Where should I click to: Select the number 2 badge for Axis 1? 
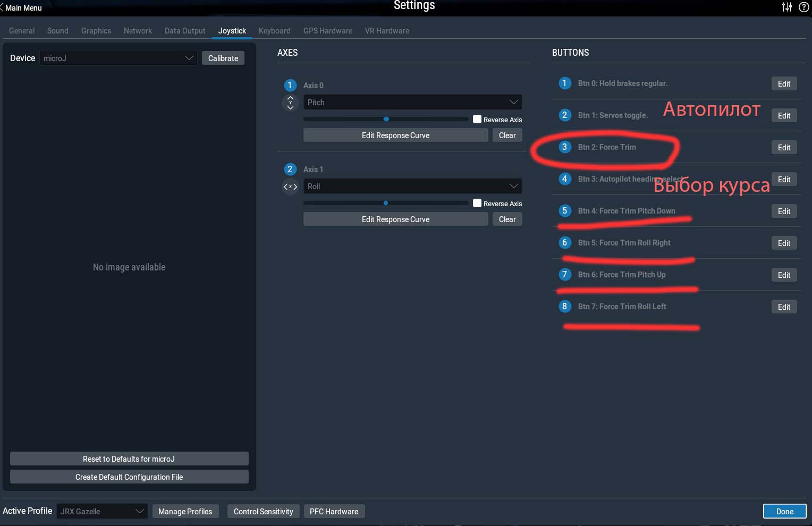(290, 169)
